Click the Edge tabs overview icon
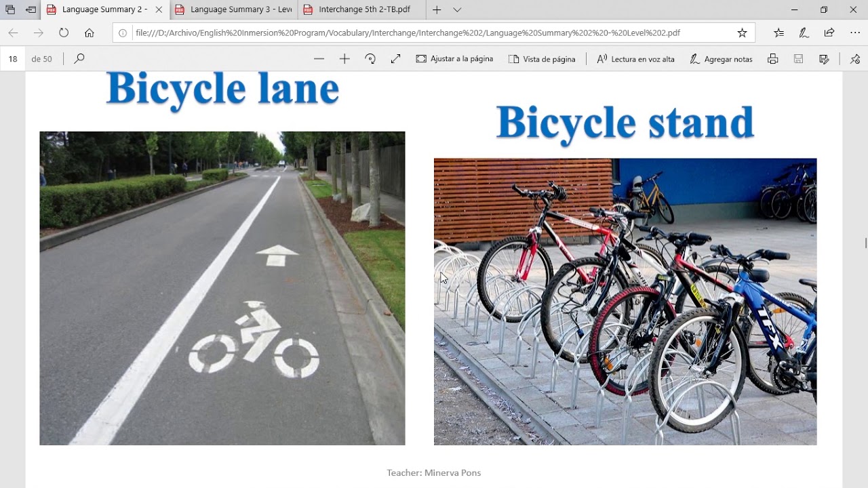Viewport: 868px width, 488px height. point(10,9)
